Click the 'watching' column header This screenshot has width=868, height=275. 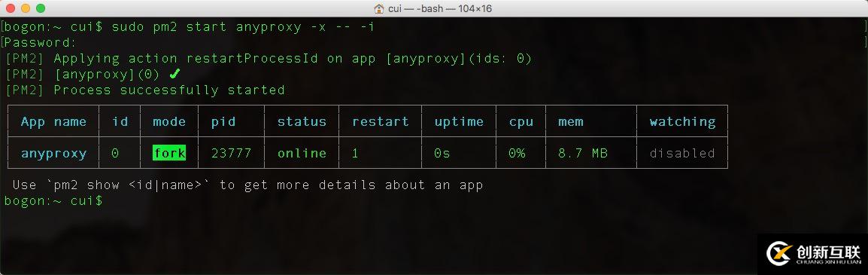(682, 121)
